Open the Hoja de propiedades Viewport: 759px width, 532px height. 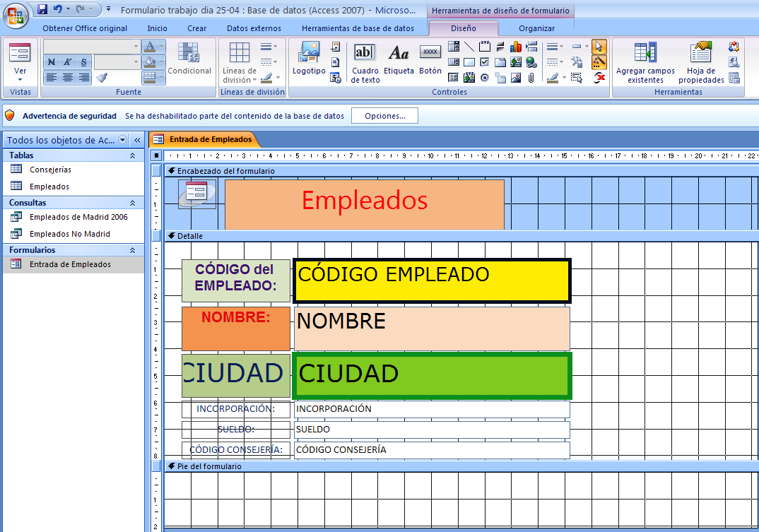tap(700, 62)
